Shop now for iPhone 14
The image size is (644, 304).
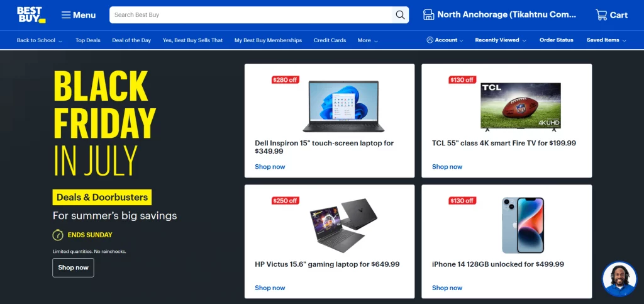coord(447,288)
